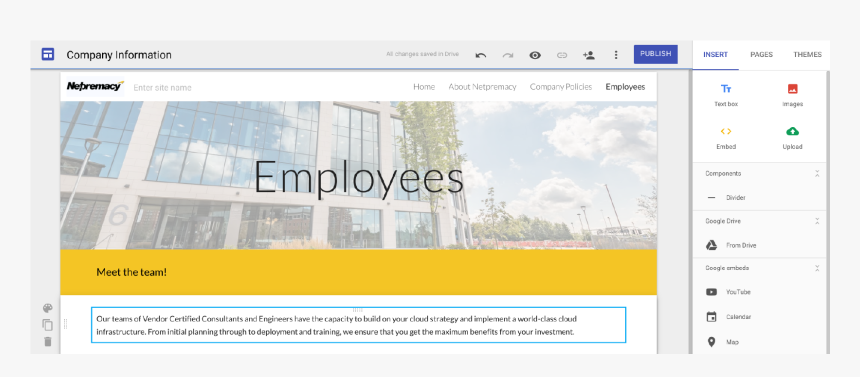Viewport: 860px width, 377px height.
Task: Delete the section with trash icon
Action: click(48, 342)
